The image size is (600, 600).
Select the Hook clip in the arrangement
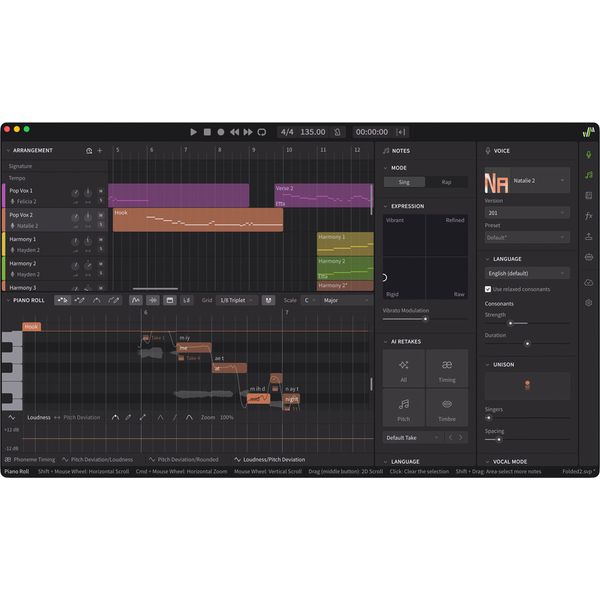198,220
